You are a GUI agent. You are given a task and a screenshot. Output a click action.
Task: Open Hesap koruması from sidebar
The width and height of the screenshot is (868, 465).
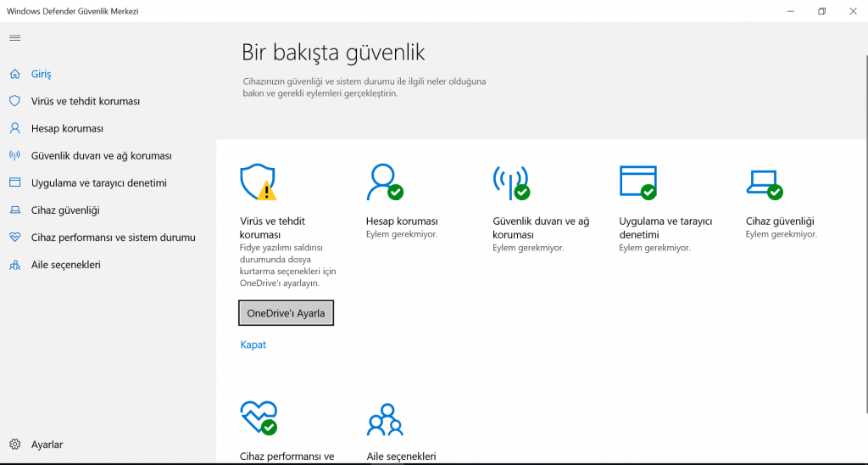[67, 128]
